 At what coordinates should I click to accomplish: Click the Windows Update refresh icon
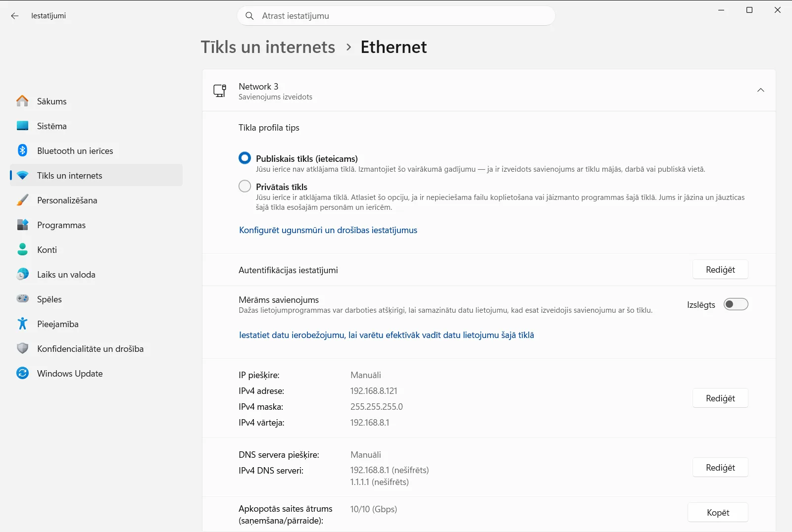tap(22, 373)
